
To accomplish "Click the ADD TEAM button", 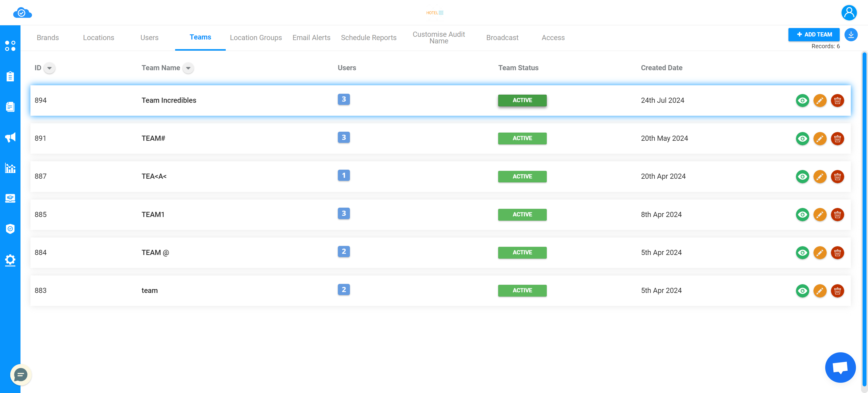I will (x=814, y=34).
